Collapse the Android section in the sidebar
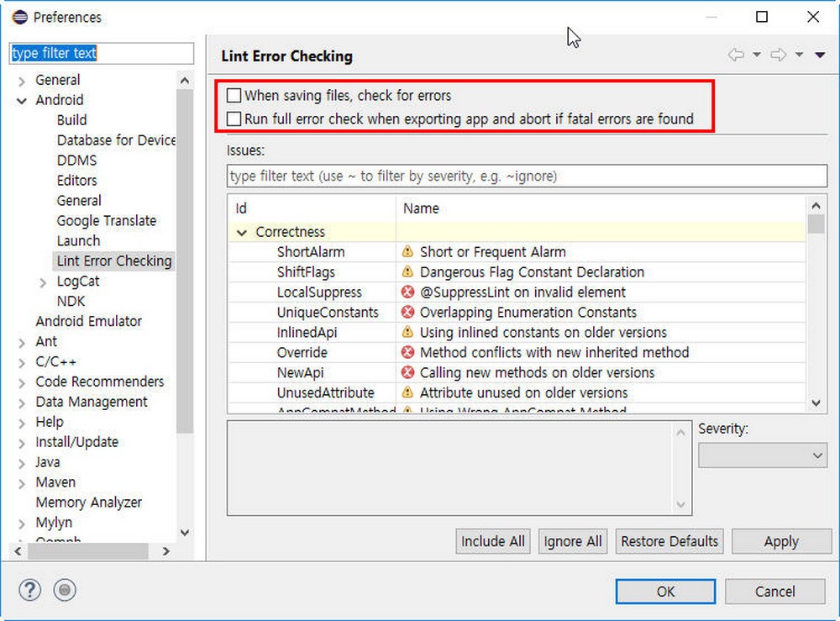840x621 pixels. 19,99
